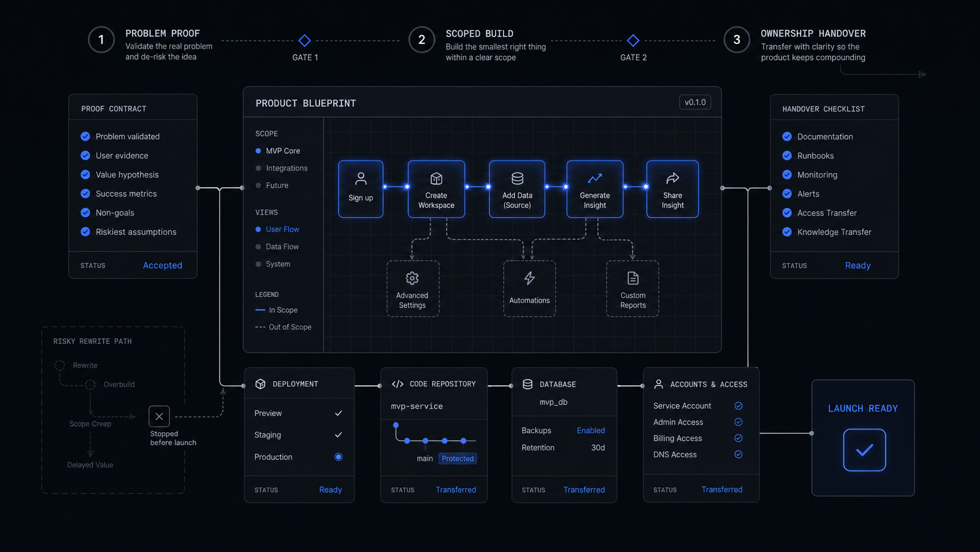Viewport: 980px width, 552px height.
Task: Click the Sign up user icon node
Action: tap(360, 189)
